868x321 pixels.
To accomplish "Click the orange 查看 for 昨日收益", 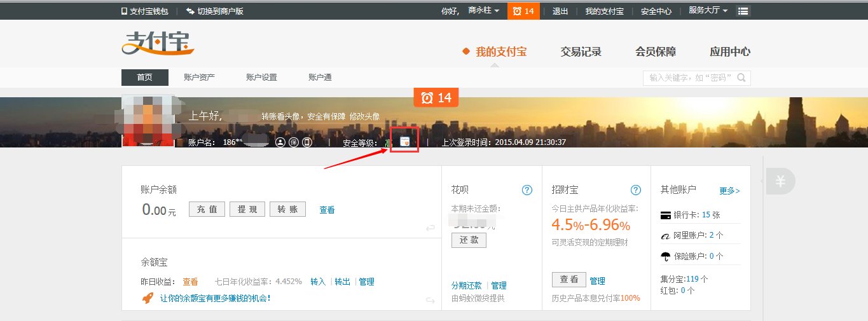I will [190, 282].
